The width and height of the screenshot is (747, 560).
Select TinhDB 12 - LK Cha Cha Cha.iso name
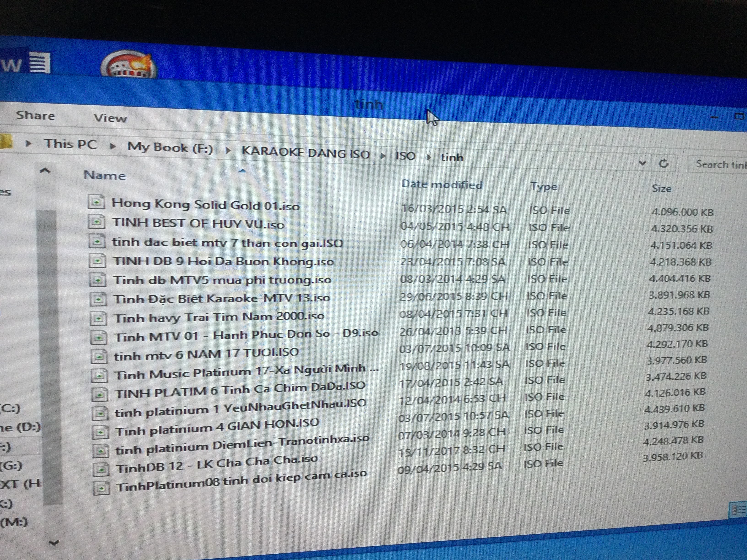(x=217, y=464)
